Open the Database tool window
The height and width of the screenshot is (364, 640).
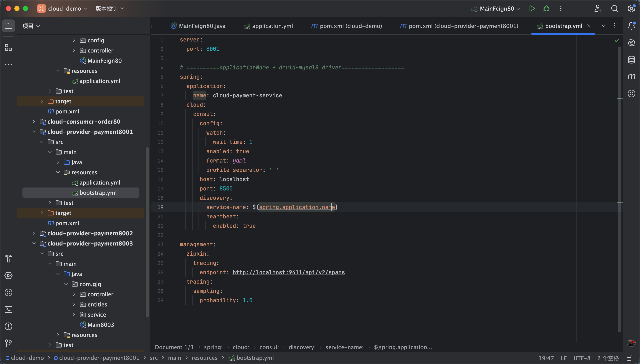coord(632,60)
